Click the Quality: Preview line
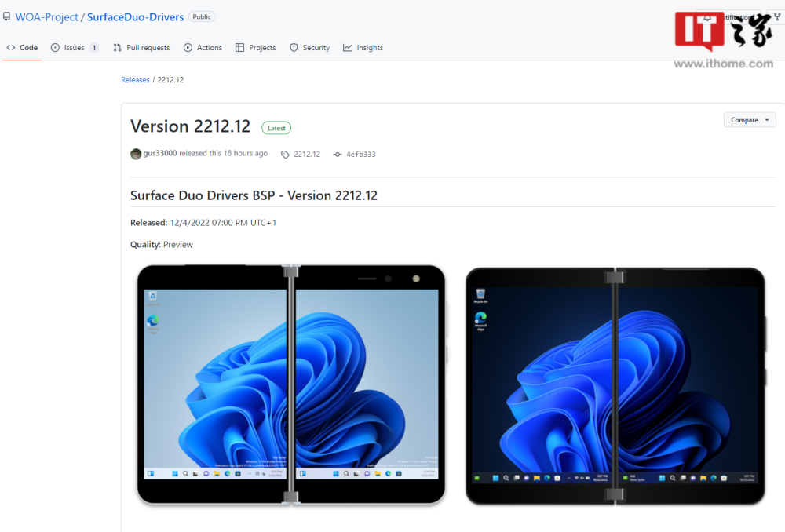Viewport: 785px width, 532px height. (x=162, y=244)
